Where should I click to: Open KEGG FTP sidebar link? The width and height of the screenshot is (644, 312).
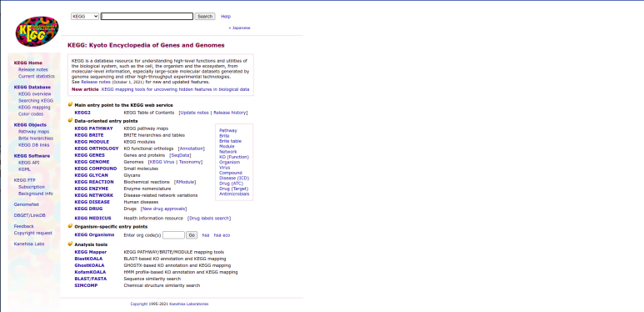[25, 180]
